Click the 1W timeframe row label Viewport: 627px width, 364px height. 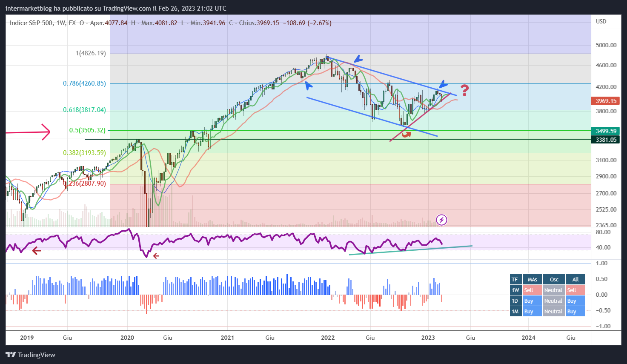click(x=515, y=290)
